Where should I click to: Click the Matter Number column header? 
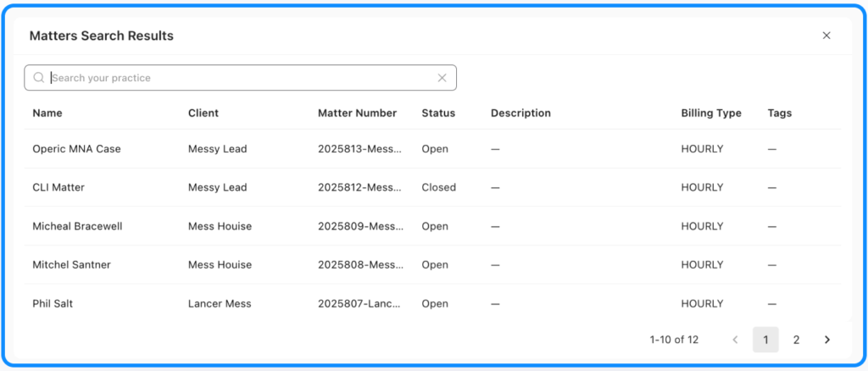pyautogui.click(x=357, y=113)
